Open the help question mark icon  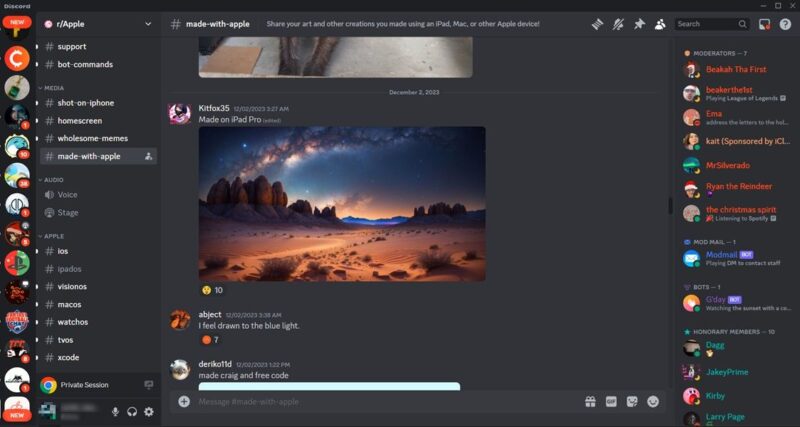click(785, 24)
